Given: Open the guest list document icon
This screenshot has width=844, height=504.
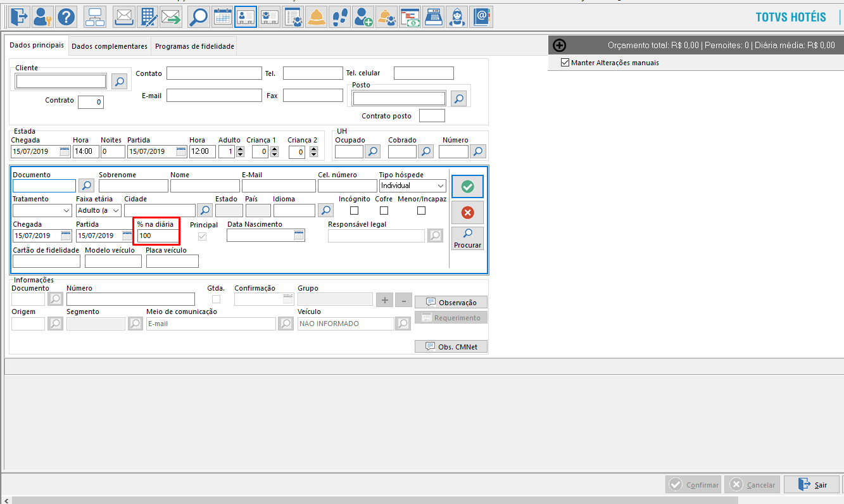Looking at the screenshot, I should click(x=293, y=16).
